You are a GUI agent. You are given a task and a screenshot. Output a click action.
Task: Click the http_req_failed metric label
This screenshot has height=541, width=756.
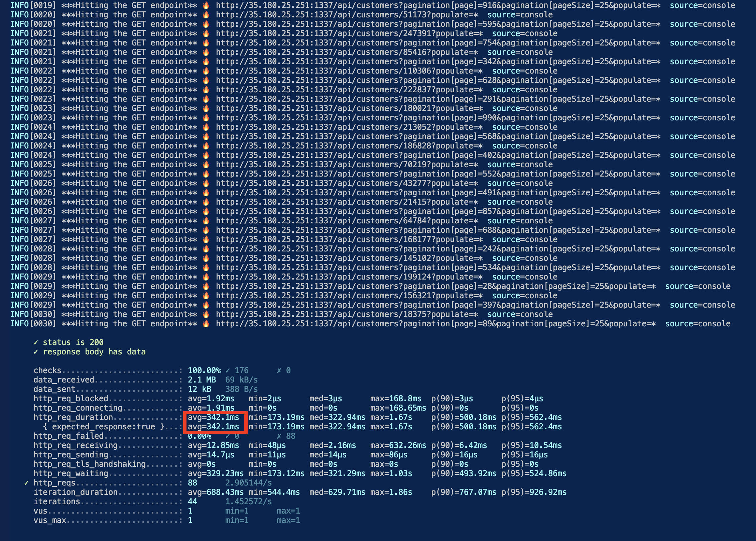click(69, 436)
